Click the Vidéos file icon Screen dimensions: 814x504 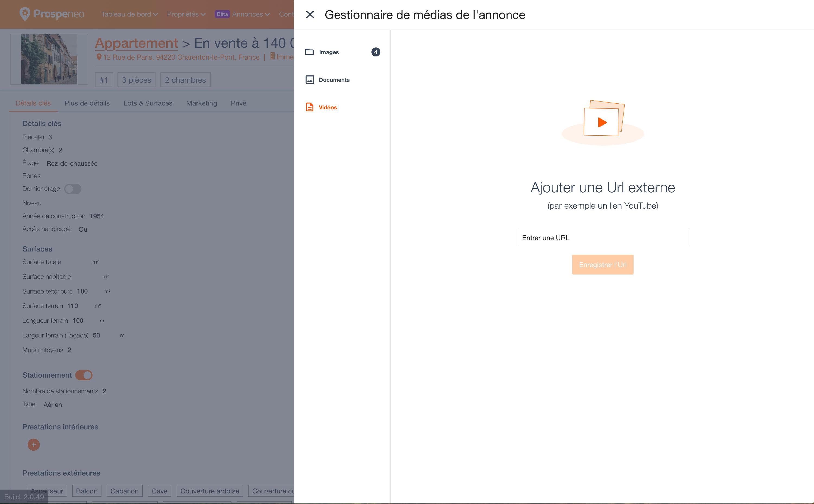tap(310, 107)
